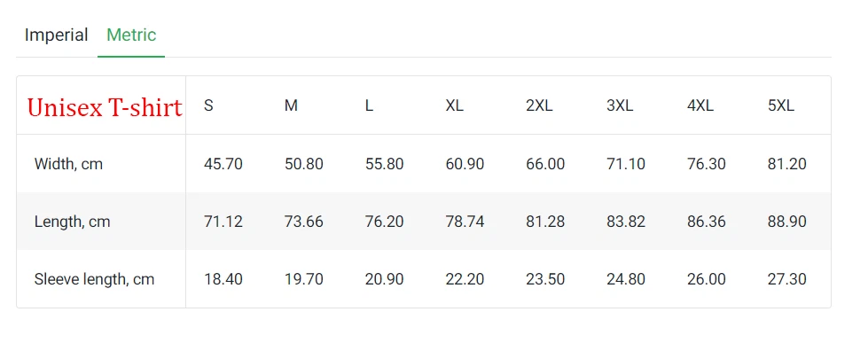Click the 73.66 length value for M
Image resolution: width=868 pixels, height=343 pixels.
click(304, 222)
